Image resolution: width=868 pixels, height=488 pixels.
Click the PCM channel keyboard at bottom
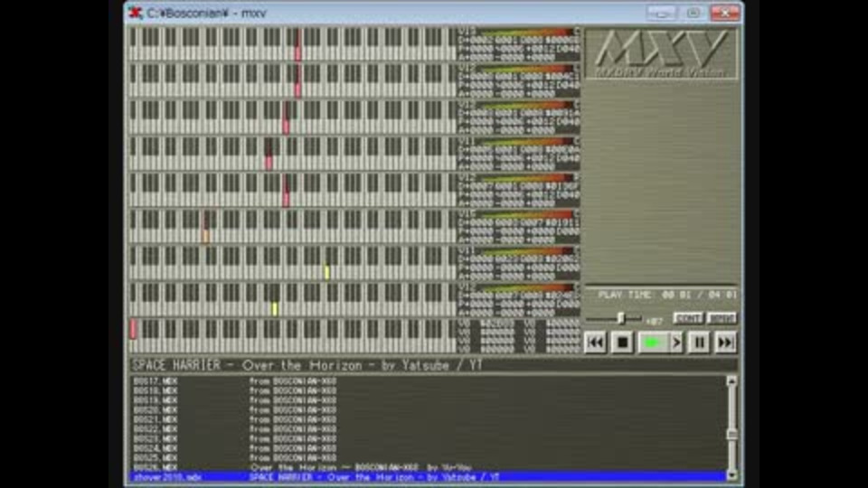(x=293, y=336)
